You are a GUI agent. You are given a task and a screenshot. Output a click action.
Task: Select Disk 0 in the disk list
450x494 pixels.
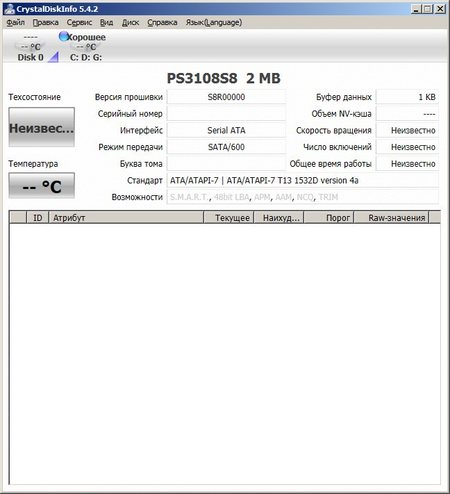point(30,47)
